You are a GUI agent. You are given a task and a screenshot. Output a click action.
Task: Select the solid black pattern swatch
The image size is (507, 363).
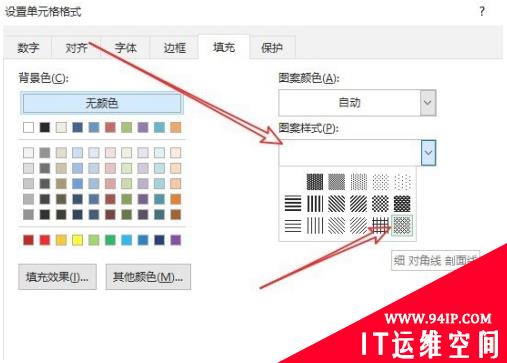pyautogui.click(x=315, y=182)
